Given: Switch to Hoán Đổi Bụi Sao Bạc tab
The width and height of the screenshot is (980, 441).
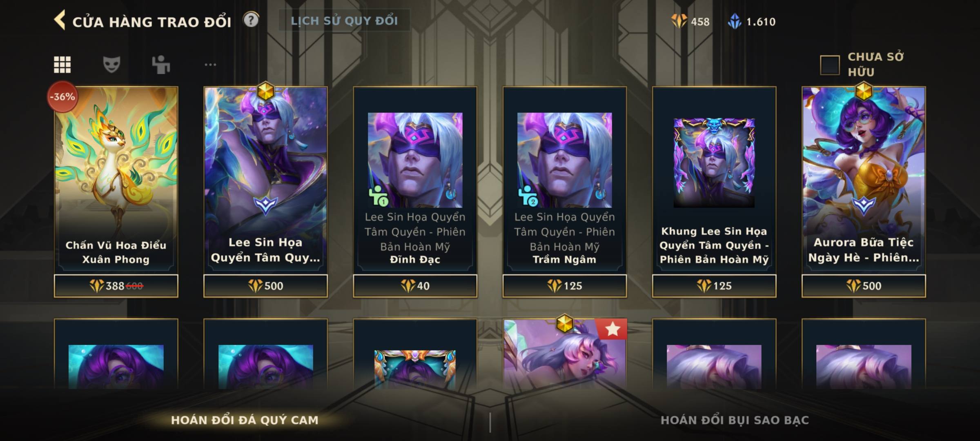Looking at the screenshot, I should click(735, 420).
